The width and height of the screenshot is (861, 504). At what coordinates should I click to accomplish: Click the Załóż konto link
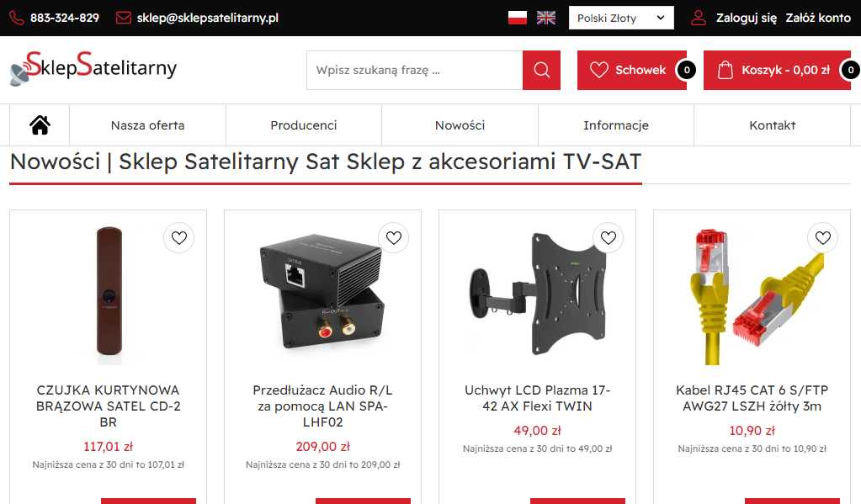pos(818,18)
